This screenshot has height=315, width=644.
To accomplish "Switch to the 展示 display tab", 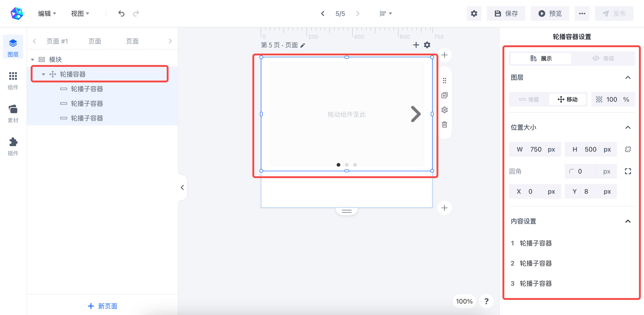I will pyautogui.click(x=541, y=58).
